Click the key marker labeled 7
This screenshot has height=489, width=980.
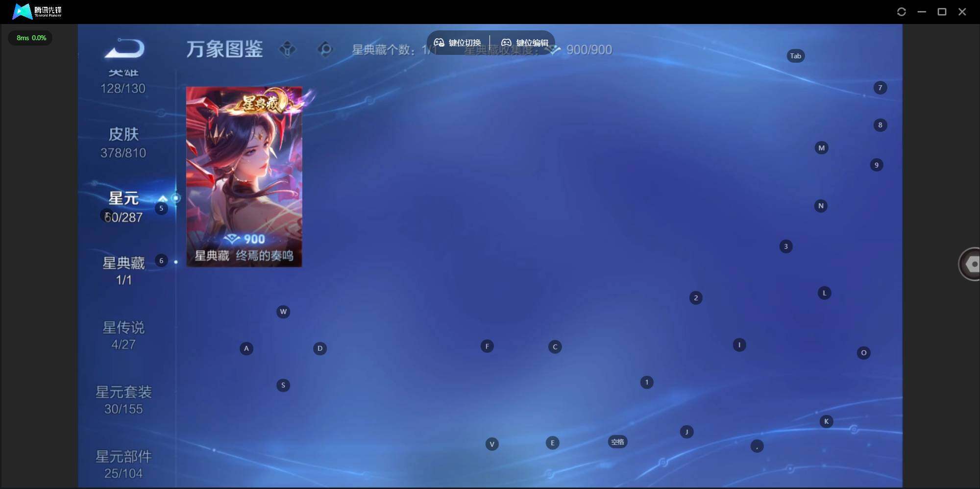tap(880, 88)
